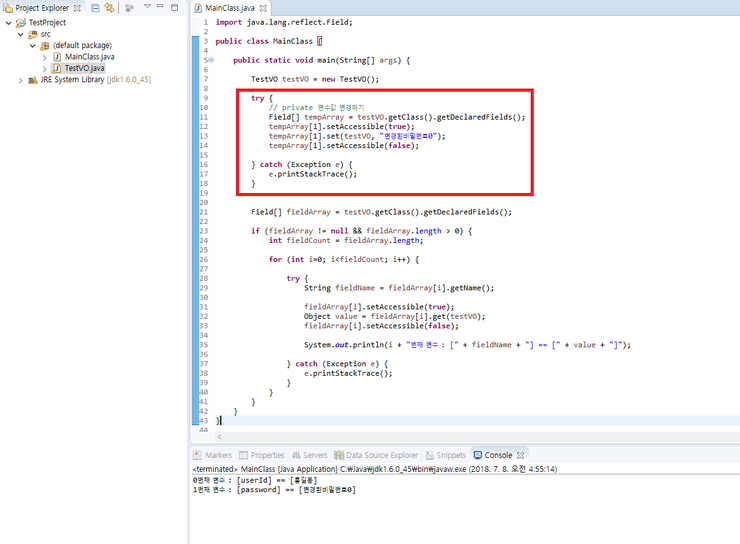This screenshot has width=740, height=544.
Task: Minimize the Project Explorer panel
Action: tap(161, 7)
